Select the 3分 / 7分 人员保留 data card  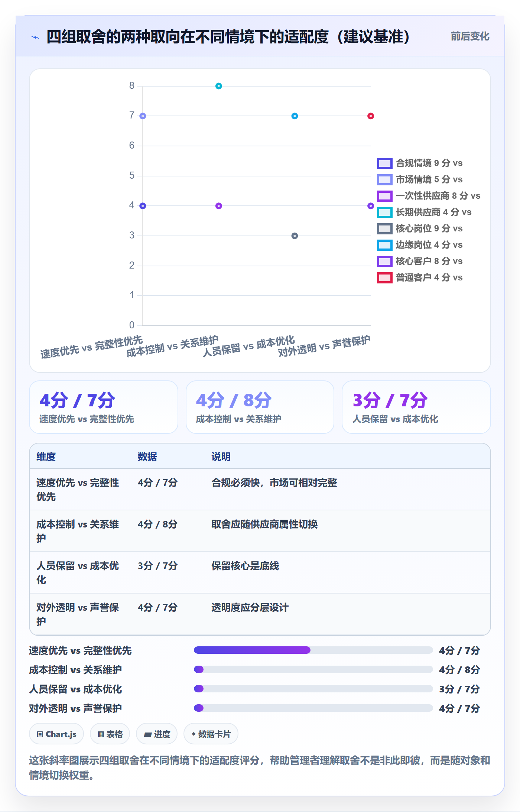[x=416, y=407]
